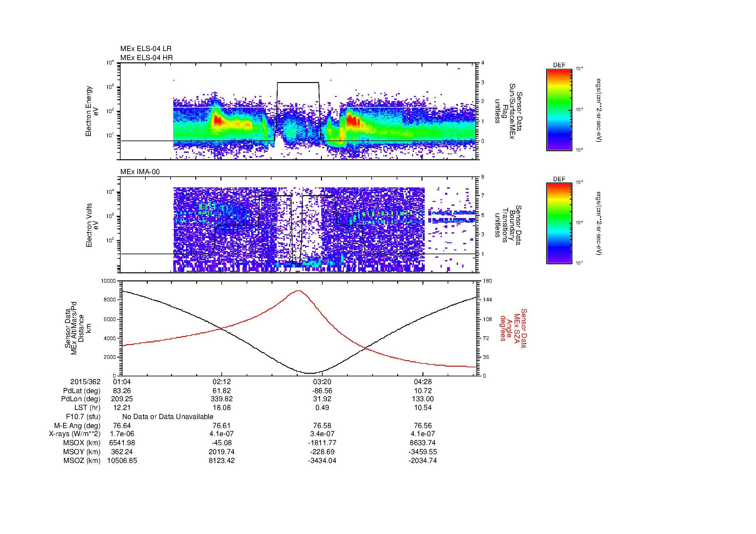Click the 04:28 time tick label
The width and height of the screenshot is (756, 534).
click(x=422, y=382)
